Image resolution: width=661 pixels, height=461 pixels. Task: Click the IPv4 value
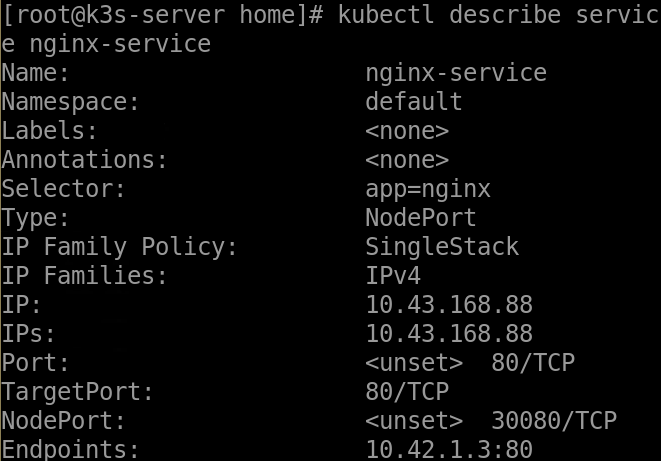[392, 276]
